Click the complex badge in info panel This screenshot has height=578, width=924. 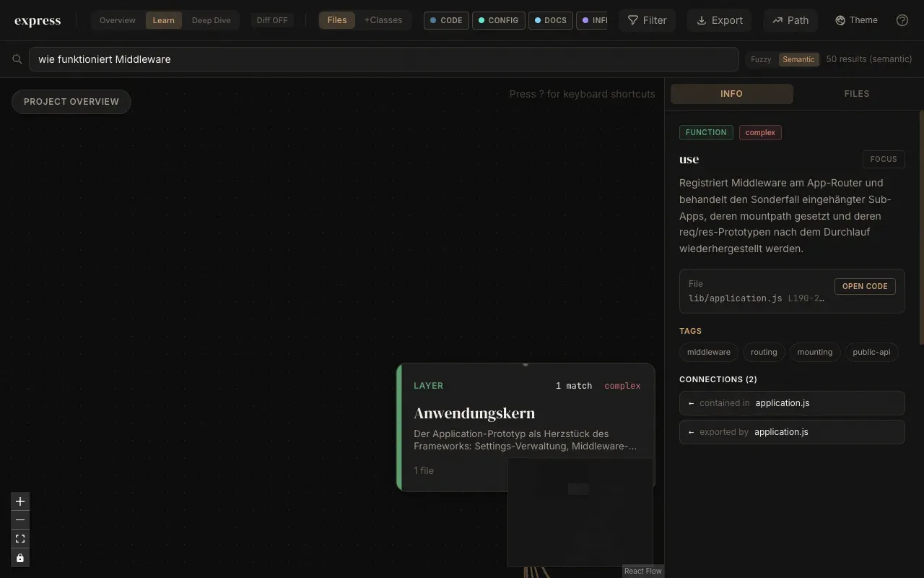pyautogui.click(x=760, y=132)
